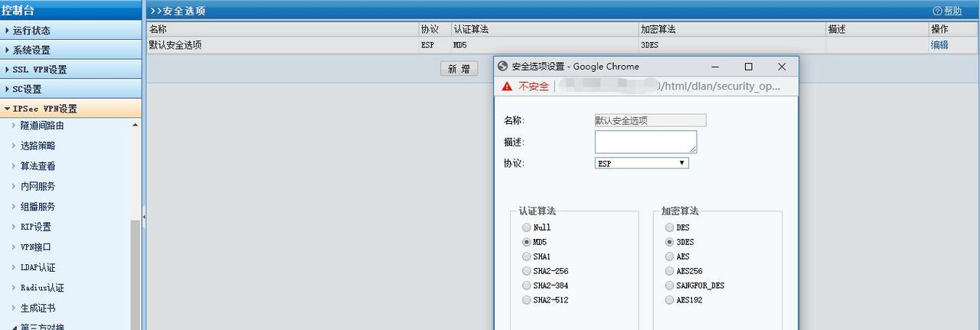Click the help question mark icon
The image size is (980, 330).
point(937,11)
